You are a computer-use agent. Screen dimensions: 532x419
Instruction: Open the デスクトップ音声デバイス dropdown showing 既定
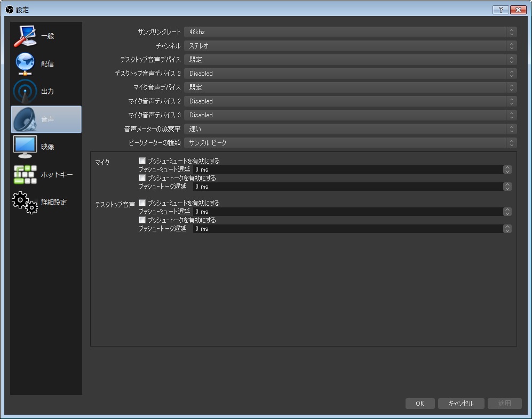pyautogui.click(x=350, y=60)
